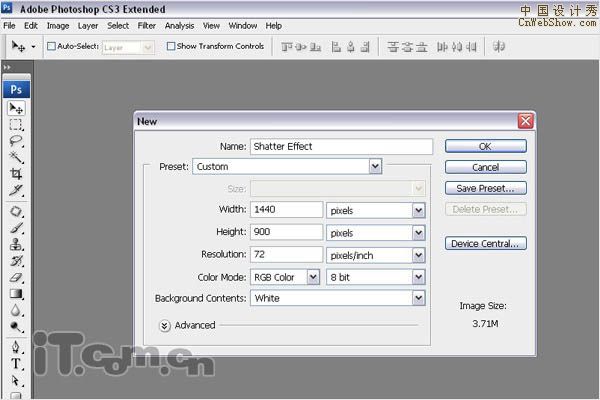Enable Show Transform Controls checkbox
Image resolution: width=600 pixels, height=400 pixels.
(171, 46)
